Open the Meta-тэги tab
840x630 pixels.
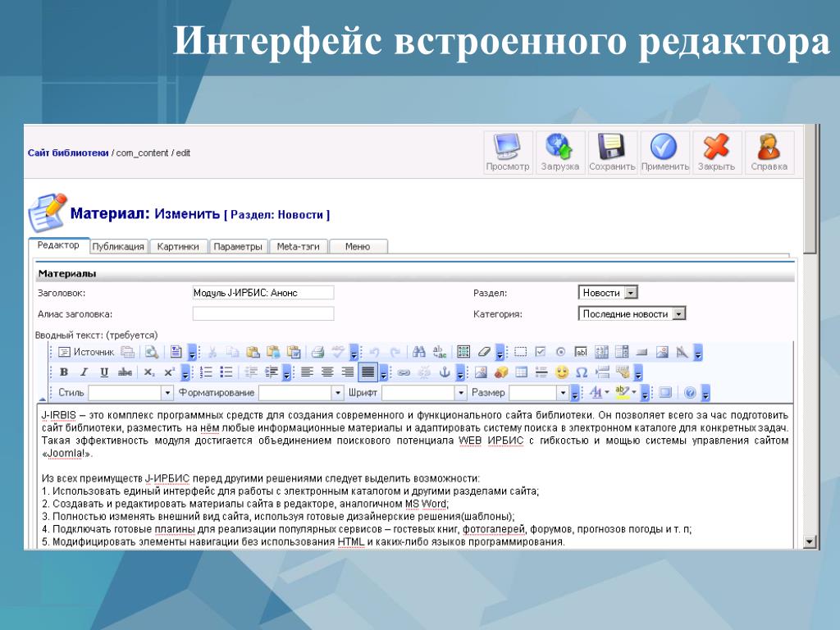(299, 246)
